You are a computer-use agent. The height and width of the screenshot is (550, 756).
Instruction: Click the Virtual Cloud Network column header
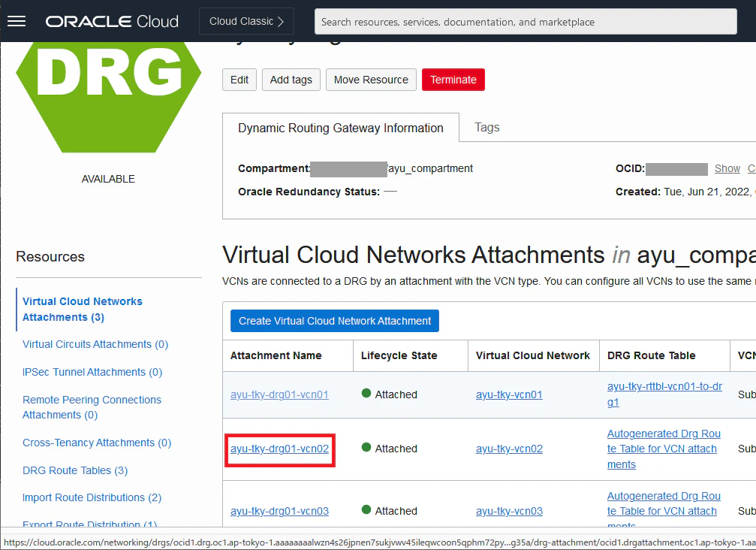point(532,355)
